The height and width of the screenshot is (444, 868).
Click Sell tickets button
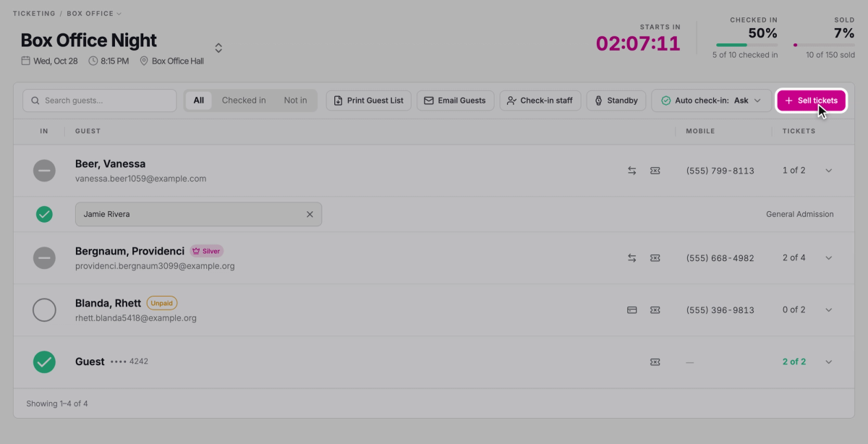coord(812,101)
